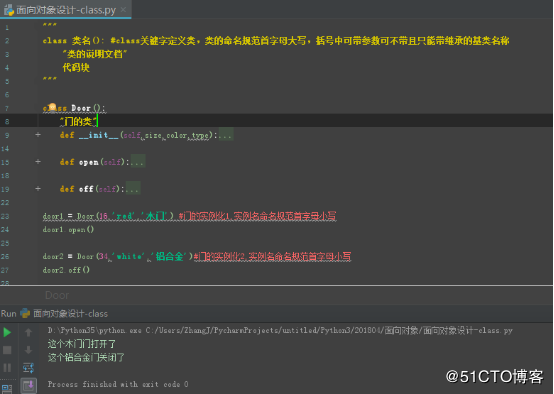Toggle the soft-wrap icon in Run panel

pyautogui.click(x=29, y=367)
